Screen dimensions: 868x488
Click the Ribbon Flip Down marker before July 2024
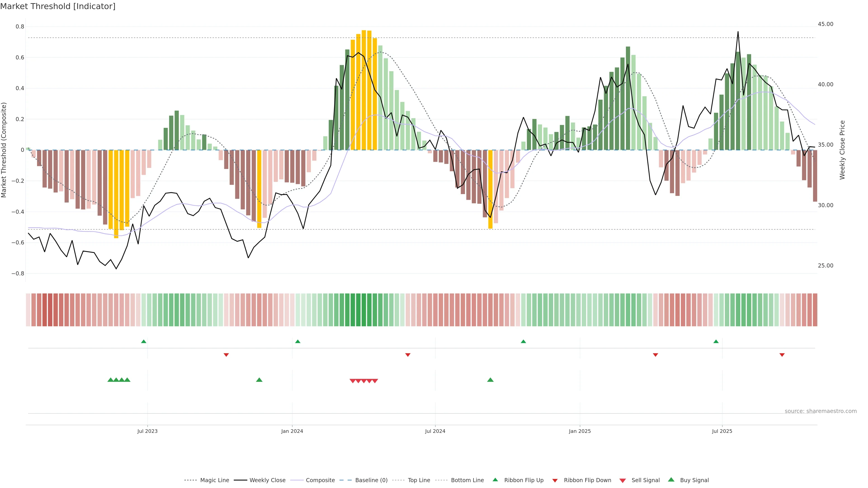click(408, 355)
